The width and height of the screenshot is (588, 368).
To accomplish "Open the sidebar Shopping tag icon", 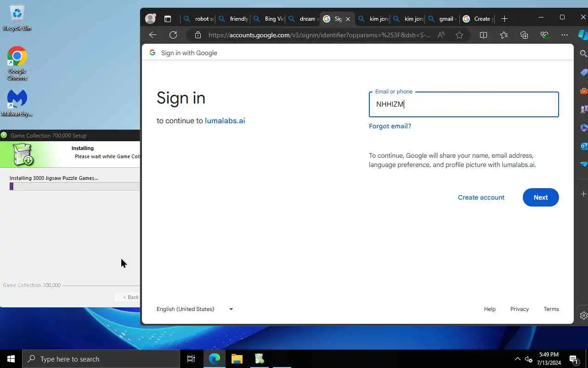I will (583, 72).
